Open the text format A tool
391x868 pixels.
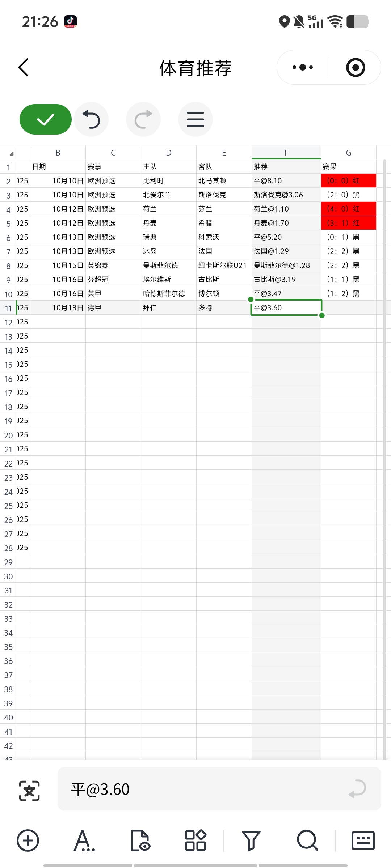coord(84,840)
